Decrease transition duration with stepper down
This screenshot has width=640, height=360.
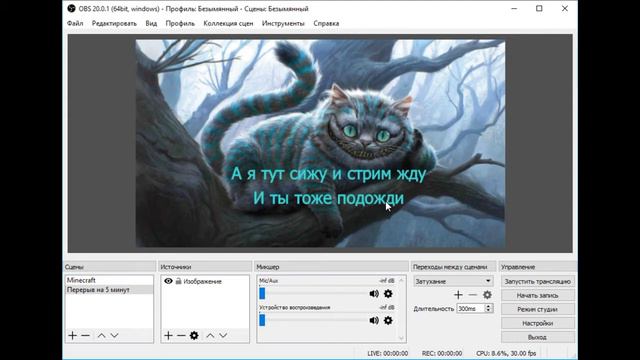488,311
